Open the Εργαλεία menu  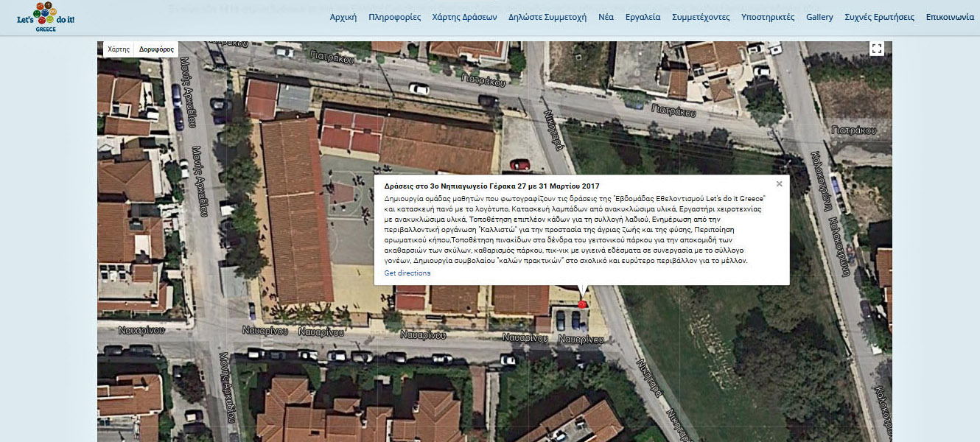point(643,17)
